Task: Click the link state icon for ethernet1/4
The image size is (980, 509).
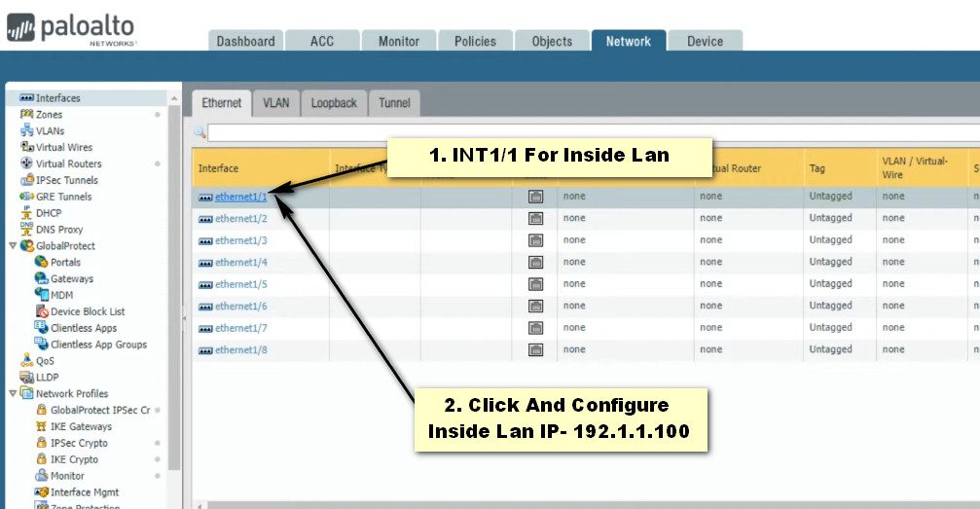Action: pyautogui.click(x=535, y=263)
